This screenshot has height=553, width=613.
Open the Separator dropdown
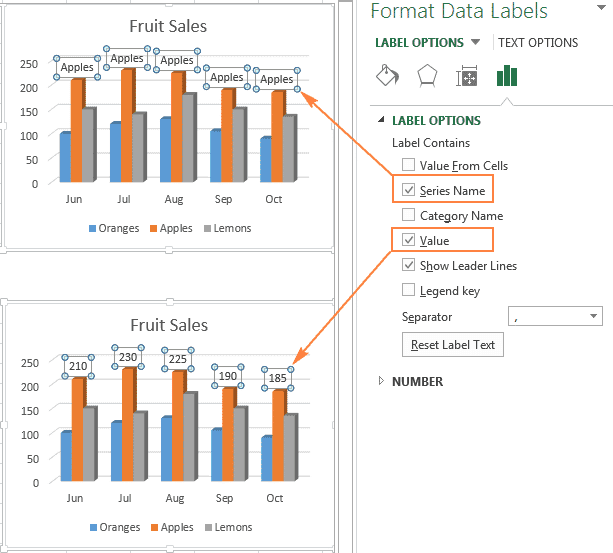(594, 317)
